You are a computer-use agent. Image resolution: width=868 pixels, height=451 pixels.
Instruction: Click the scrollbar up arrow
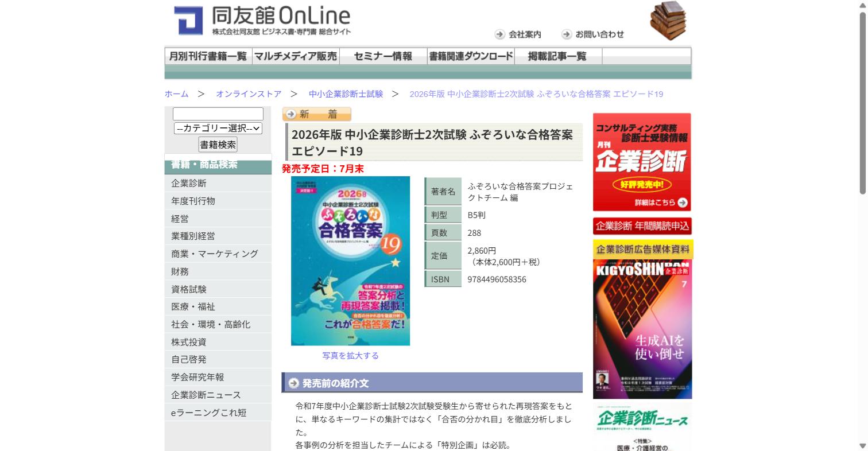[x=862, y=5]
